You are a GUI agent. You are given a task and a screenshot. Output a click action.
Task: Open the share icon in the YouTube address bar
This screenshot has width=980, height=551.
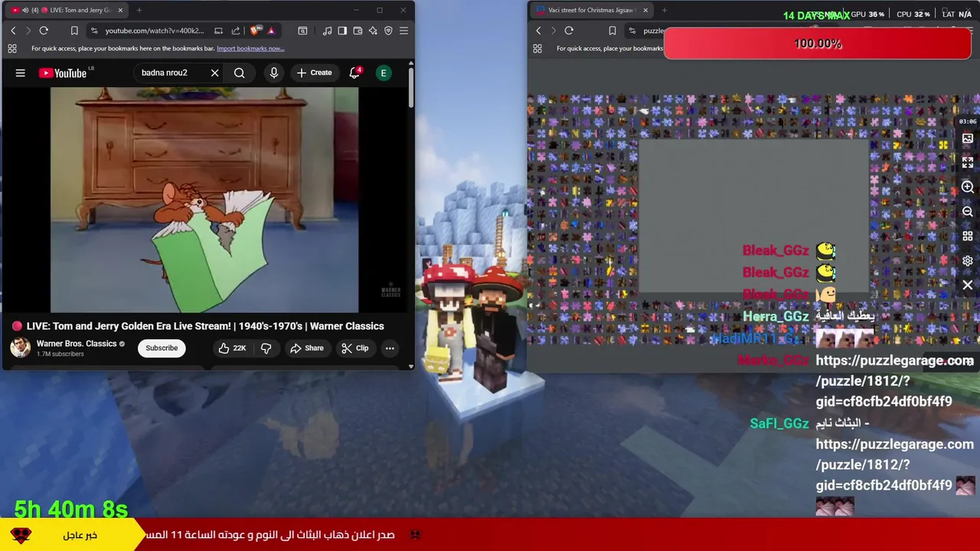click(236, 31)
